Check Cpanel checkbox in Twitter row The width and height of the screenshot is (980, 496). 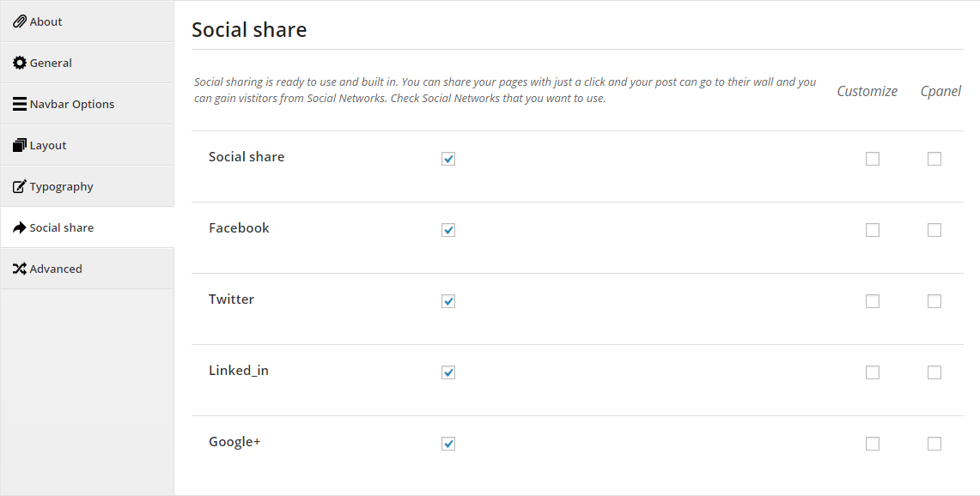pyautogui.click(x=934, y=301)
